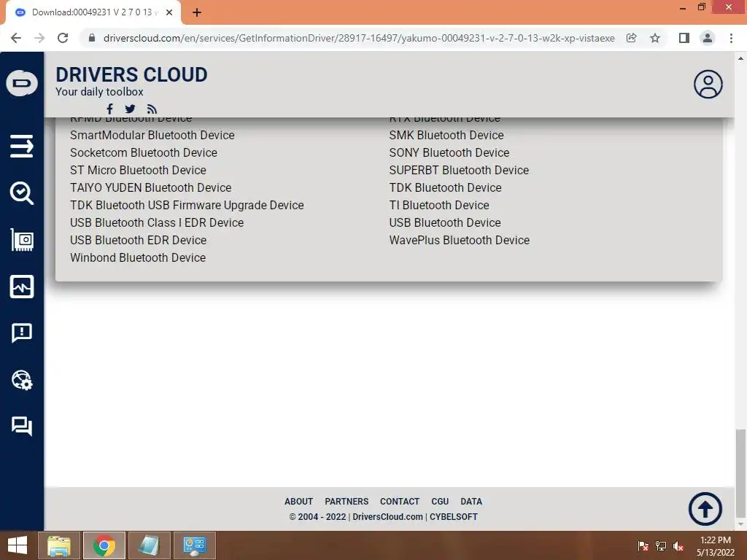Click ST Micro Bluetooth Device entry
Viewport: 747px width, 560px height.
(138, 171)
